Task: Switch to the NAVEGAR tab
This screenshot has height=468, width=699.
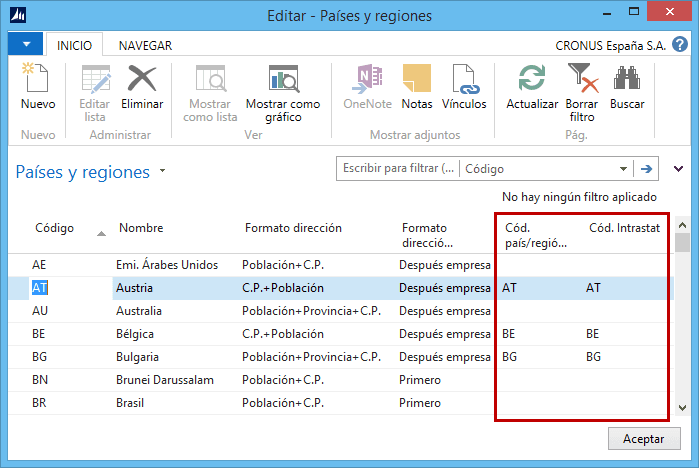Action: [145, 45]
